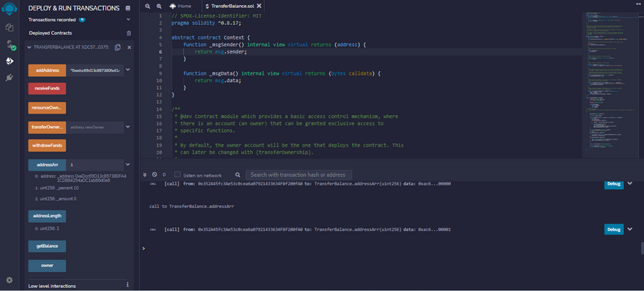The image size is (644, 291).
Task: Click the Deployed Contracts label
Action: (x=50, y=33)
